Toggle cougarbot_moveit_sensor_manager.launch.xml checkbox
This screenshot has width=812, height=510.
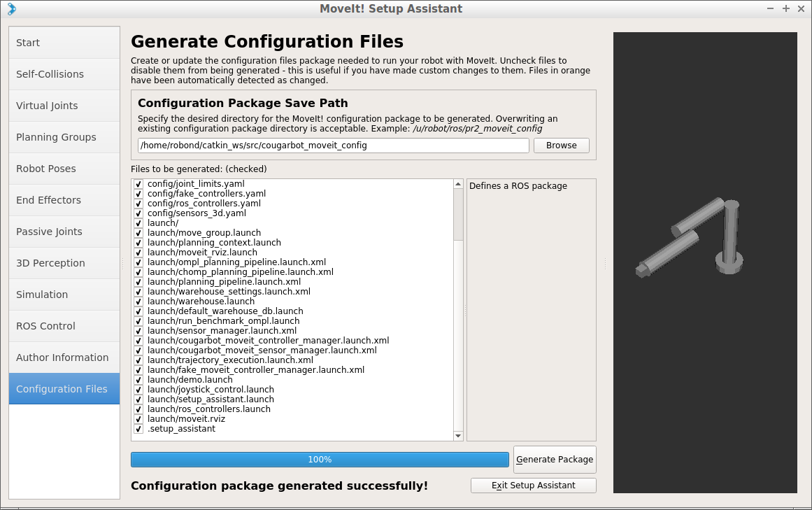138,350
